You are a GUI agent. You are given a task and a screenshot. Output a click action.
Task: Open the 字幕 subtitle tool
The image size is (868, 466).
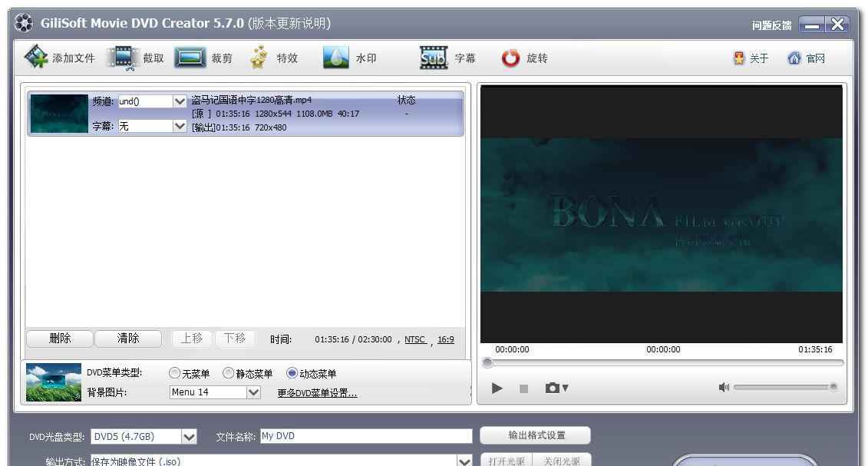pos(447,58)
